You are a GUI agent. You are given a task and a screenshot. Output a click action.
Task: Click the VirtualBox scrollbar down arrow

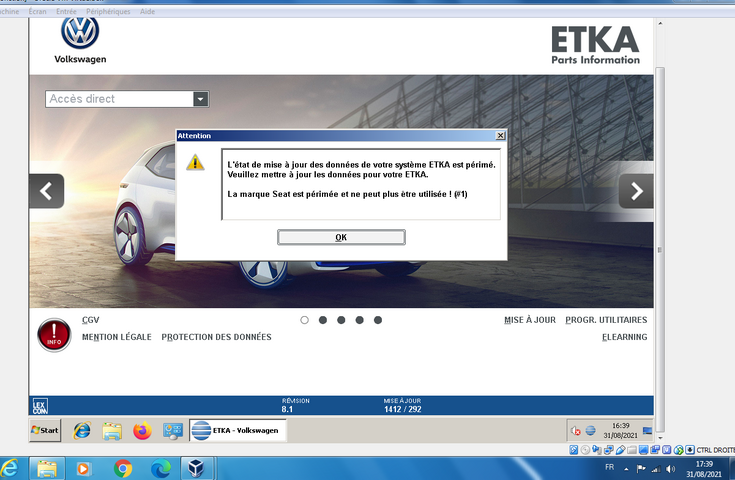pyautogui.click(x=660, y=438)
